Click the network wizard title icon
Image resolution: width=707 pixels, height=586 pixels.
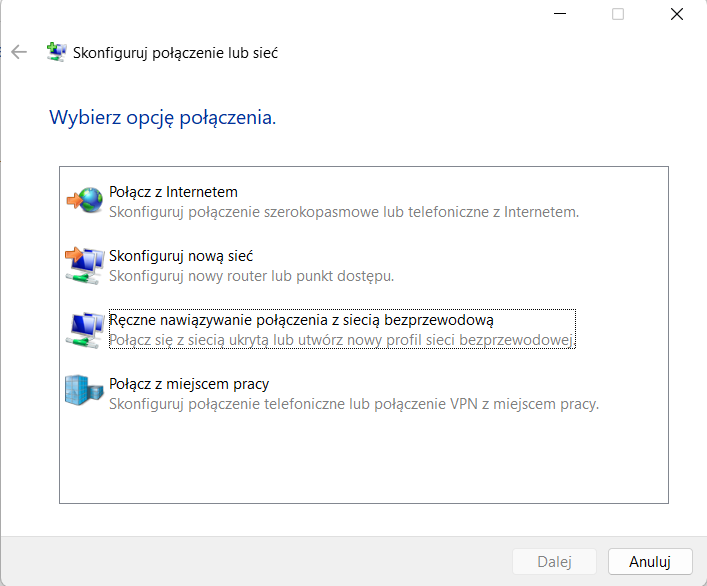pos(56,52)
